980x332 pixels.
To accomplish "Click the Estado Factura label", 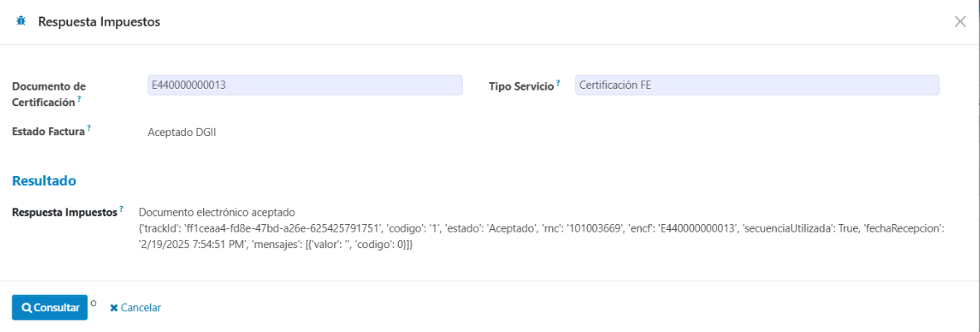I will (48, 132).
